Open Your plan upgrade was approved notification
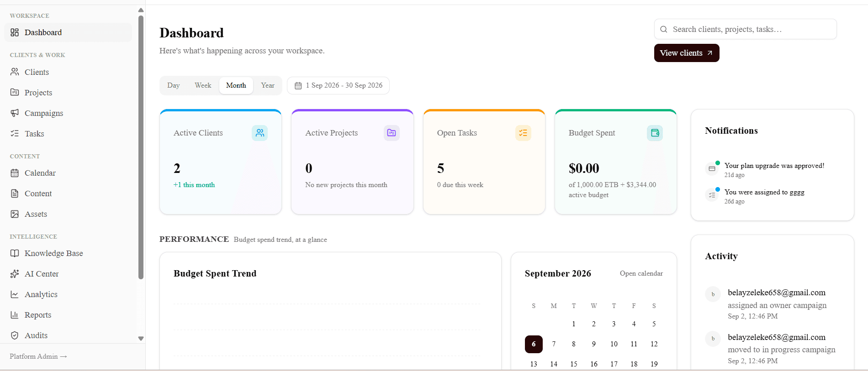The height and width of the screenshot is (371, 868). coord(773,170)
